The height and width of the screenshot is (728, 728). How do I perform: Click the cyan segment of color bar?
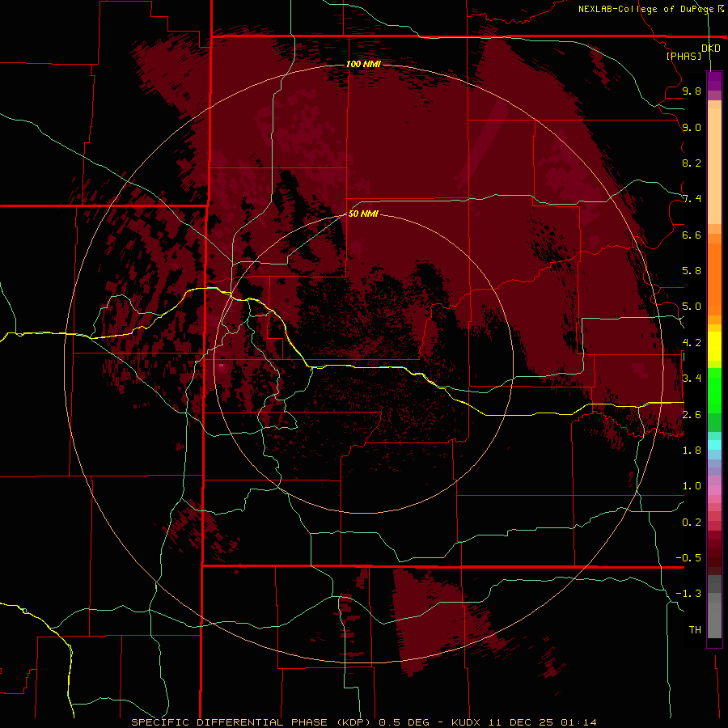click(x=714, y=445)
